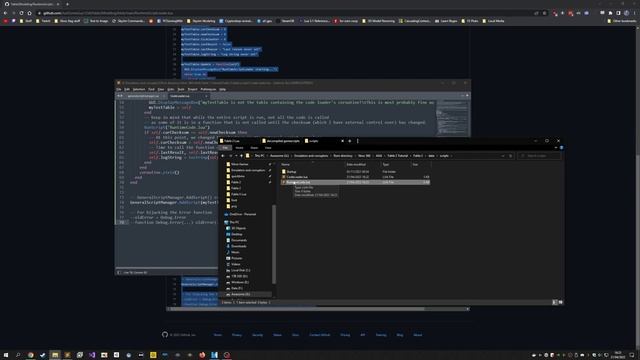Open recent locations dropdown in File Explorer
This screenshot has width=640, height=360.
click(236, 156)
